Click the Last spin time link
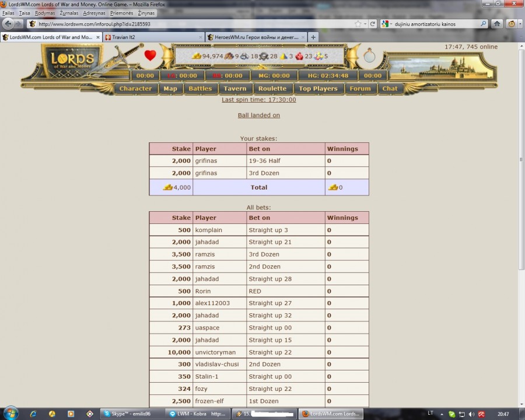This screenshot has height=420, width=525. tap(258, 100)
